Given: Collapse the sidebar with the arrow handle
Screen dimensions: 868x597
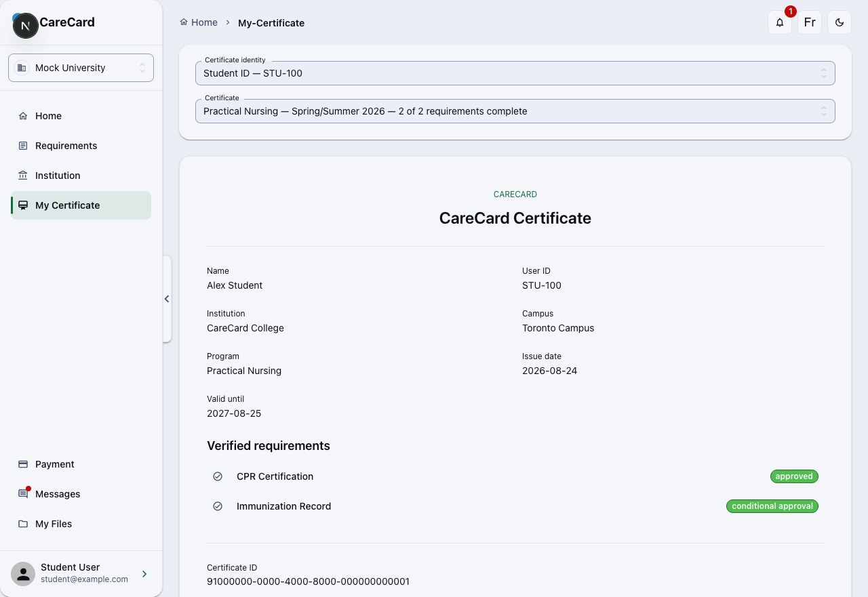Looking at the screenshot, I should pos(167,299).
